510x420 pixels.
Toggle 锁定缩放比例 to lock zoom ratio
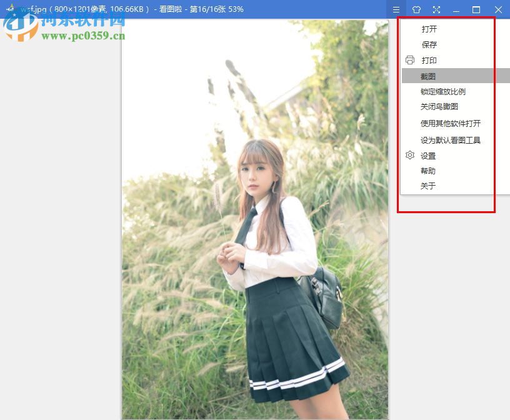pos(444,91)
